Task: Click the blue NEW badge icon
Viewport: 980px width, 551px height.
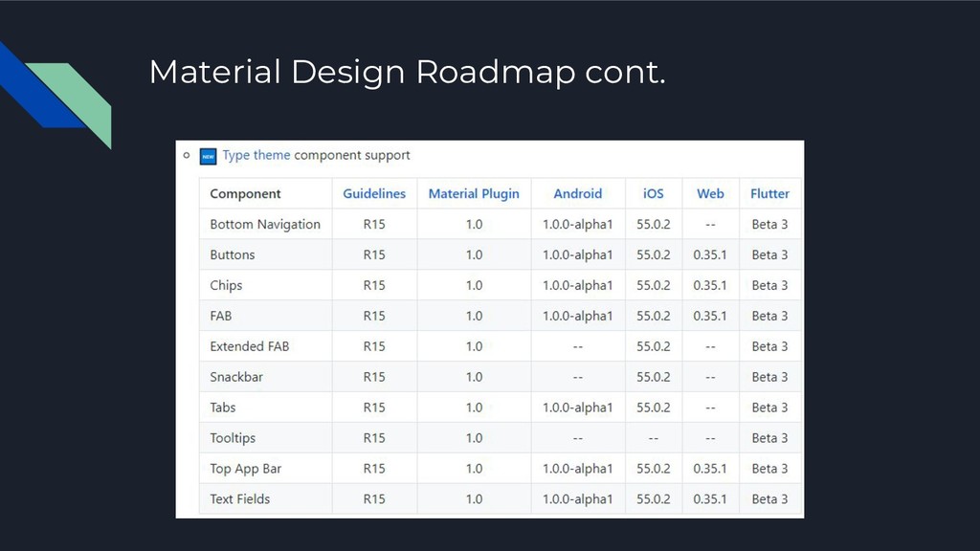Action: [208, 156]
